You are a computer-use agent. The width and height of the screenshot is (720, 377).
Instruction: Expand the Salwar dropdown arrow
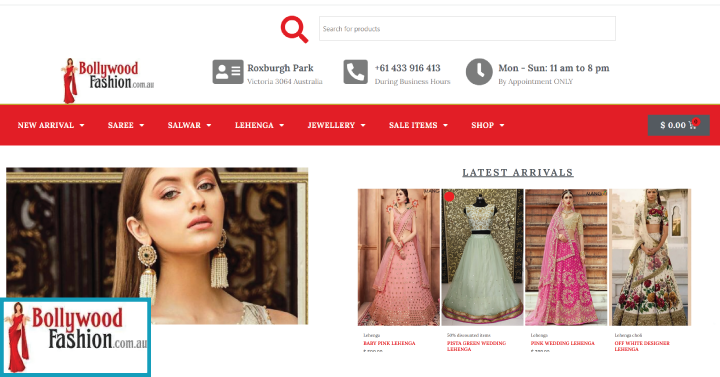(x=208, y=125)
